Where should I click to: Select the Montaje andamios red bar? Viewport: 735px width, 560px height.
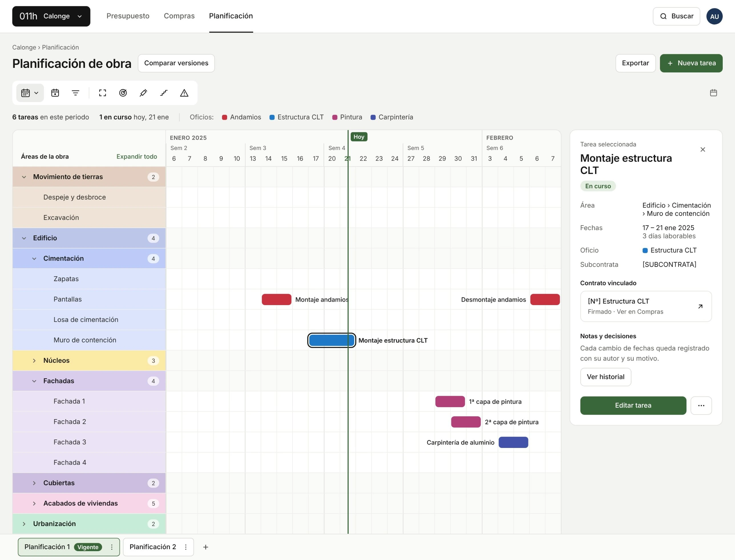pyautogui.click(x=276, y=299)
